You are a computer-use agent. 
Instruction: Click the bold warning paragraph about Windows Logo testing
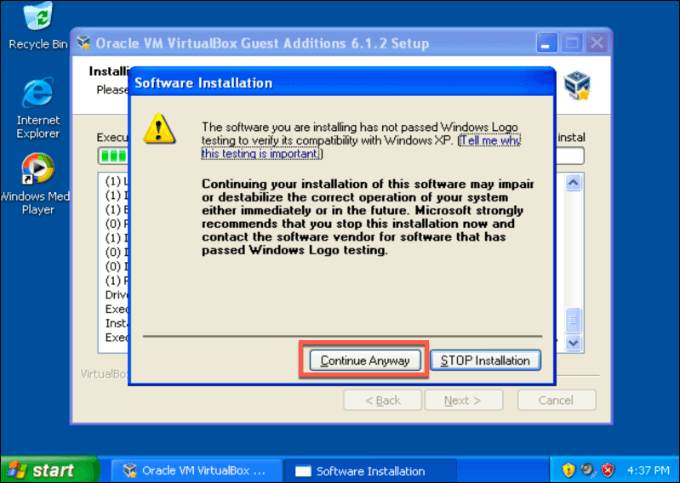pos(368,217)
